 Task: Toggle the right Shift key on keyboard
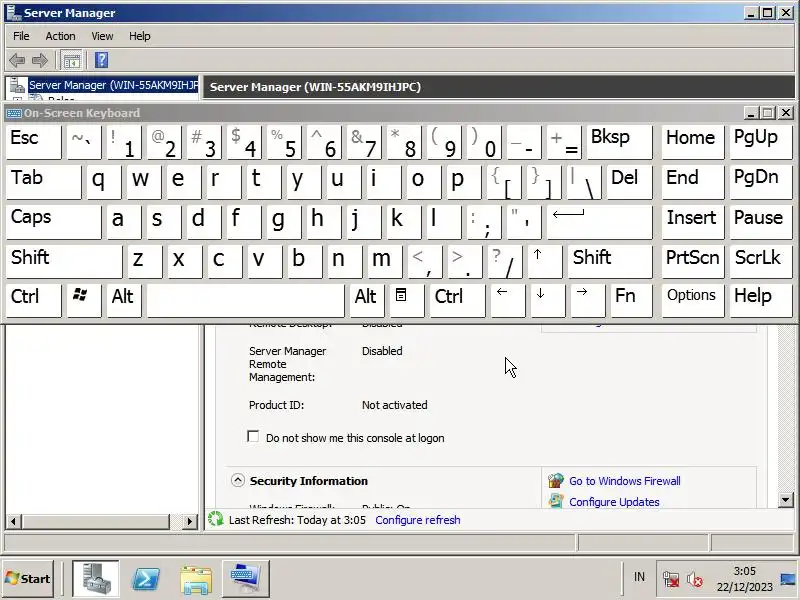click(610, 262)
